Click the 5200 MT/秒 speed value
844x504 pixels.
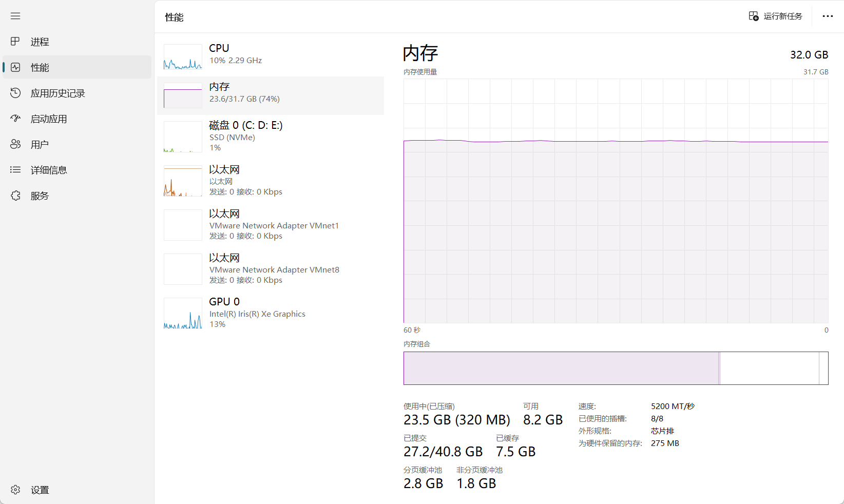click(673, 406)
